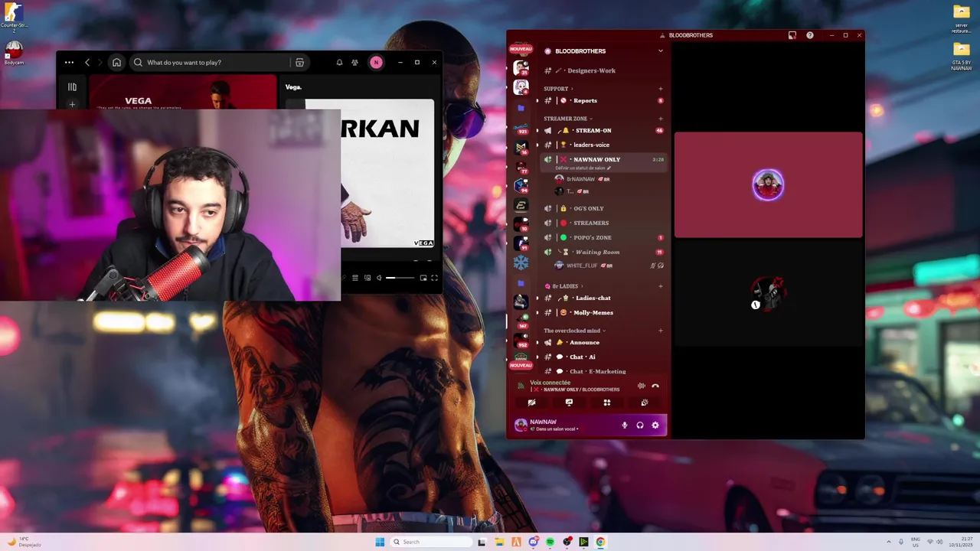Open Spotify miniplayer icon
The width and height of the screenshot is (980, 551).
(423, 278)
